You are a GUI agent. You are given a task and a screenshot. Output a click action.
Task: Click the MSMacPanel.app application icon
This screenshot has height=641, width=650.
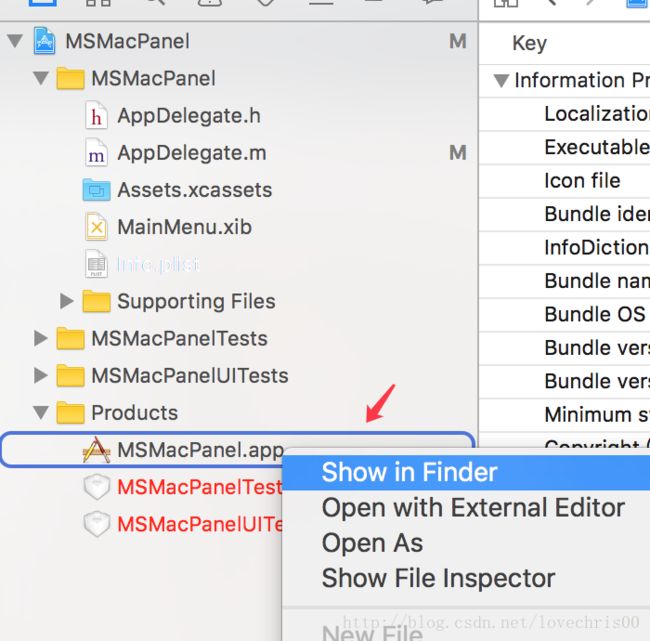(96, 449)
